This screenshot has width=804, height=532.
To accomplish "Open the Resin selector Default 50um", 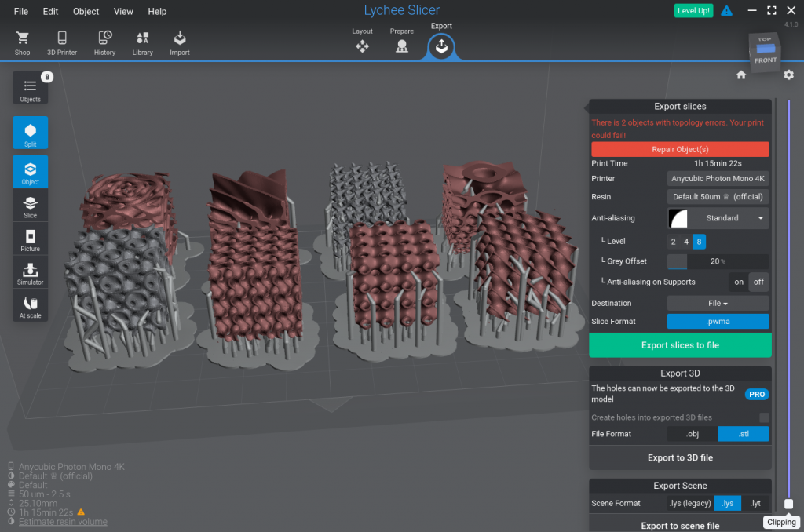I will (718, 197).
